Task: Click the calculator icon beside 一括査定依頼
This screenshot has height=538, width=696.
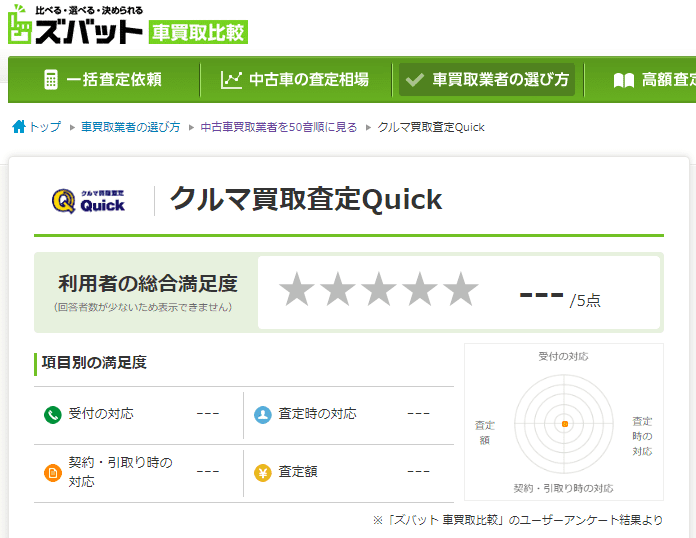Action: click(x=51, y=80)
